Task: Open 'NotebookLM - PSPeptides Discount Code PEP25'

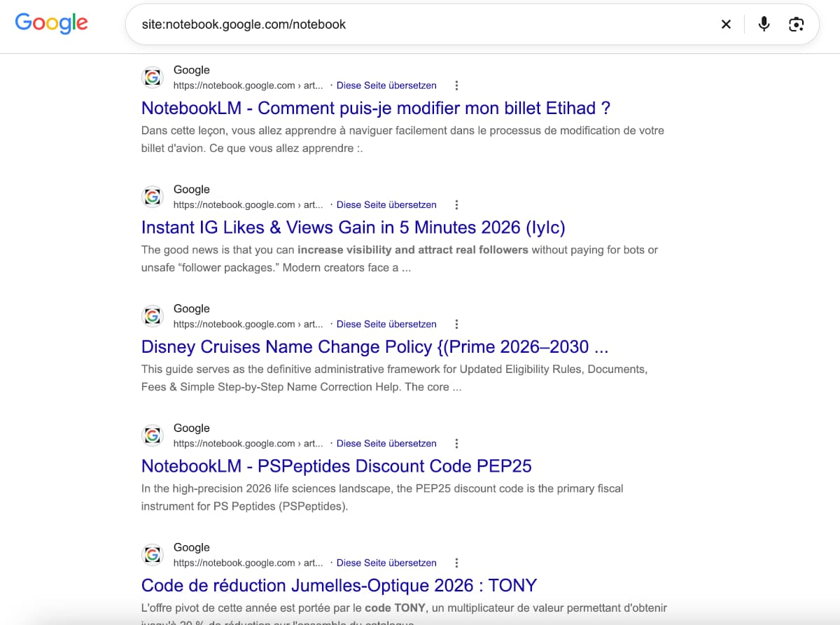Action: point(337,466)
